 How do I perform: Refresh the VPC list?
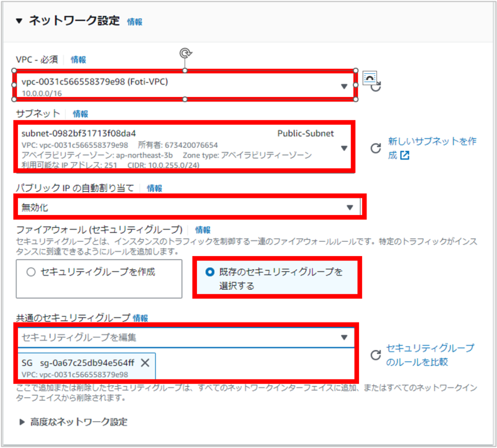click(376, 87)
